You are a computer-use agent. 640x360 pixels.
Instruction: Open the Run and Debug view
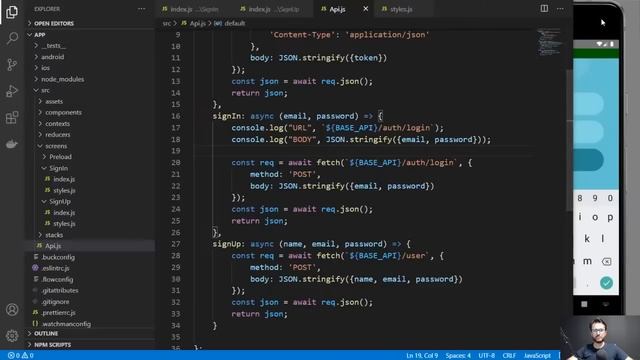tap(12, 91)
